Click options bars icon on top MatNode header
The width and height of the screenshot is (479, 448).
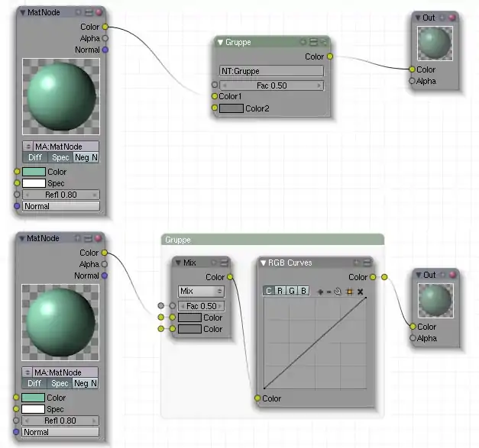click(89, 12)
